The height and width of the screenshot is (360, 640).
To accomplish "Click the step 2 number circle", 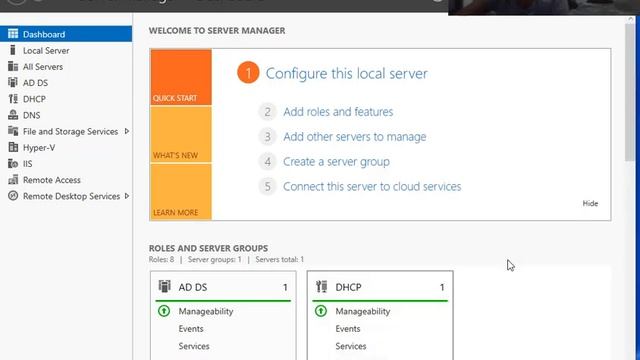I will [267, 111].
